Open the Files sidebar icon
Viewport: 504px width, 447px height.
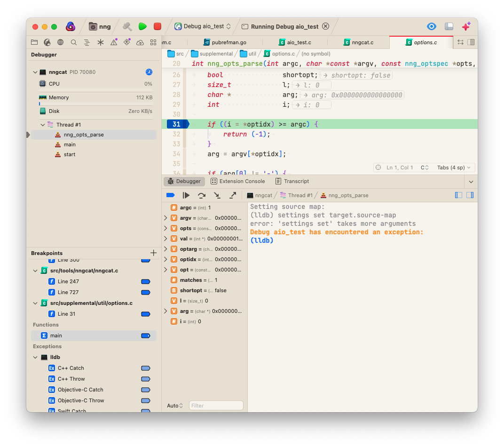point(34,42)
